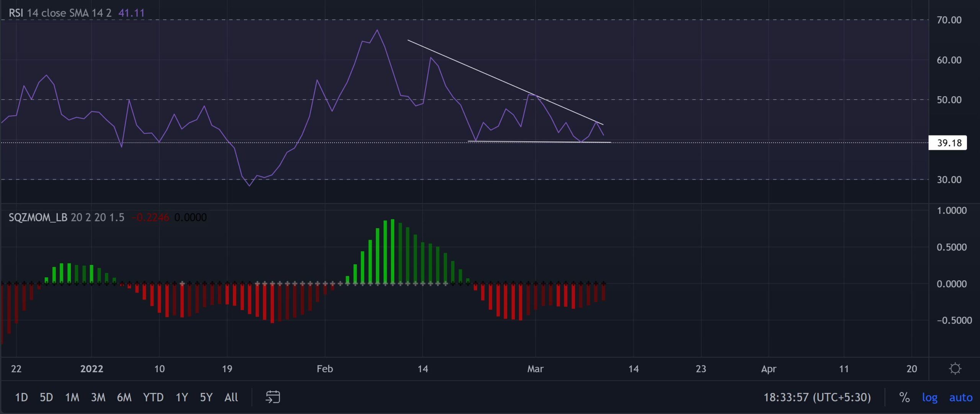Toggle auto scale mode
The height and width of the screenshot is (414, 980).
[x=960, y=397]
